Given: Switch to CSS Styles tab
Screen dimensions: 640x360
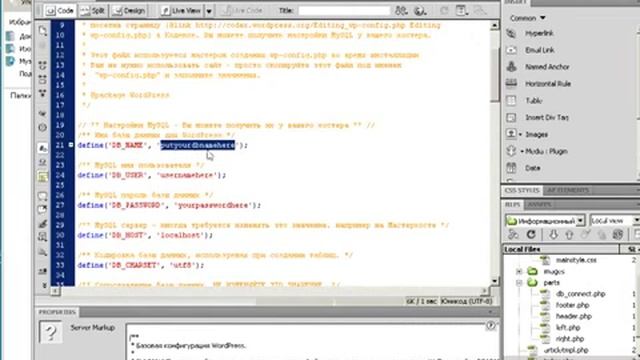Looking at the screenshot, I should coord(522,191).
